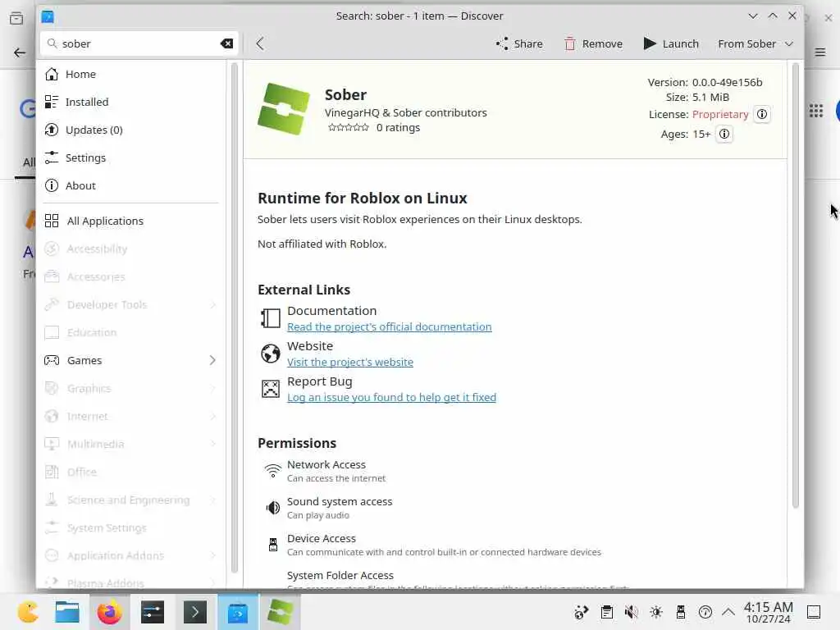
Task: Show age rating info for 15+
Action: pyautogui.click(x=724, y=134)
